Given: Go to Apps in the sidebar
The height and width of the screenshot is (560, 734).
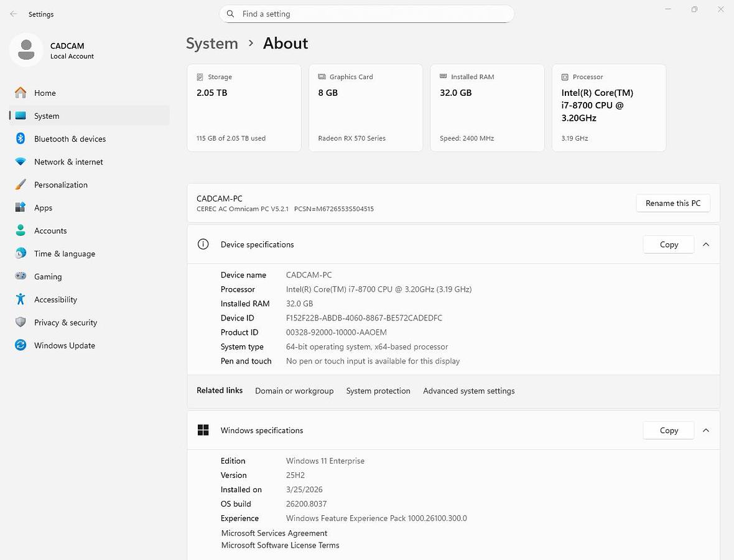Looking at the screenshot, I should (x=43, y=208).
